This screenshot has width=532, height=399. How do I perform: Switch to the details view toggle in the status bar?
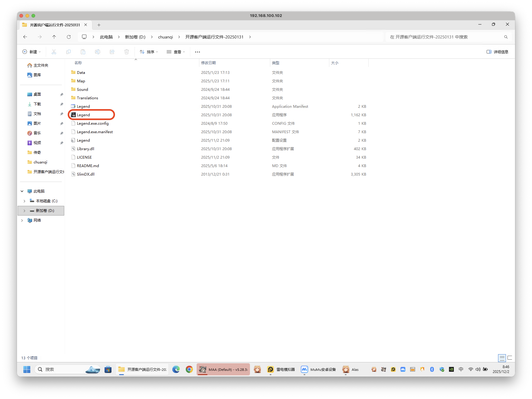(x=502, y=358)
